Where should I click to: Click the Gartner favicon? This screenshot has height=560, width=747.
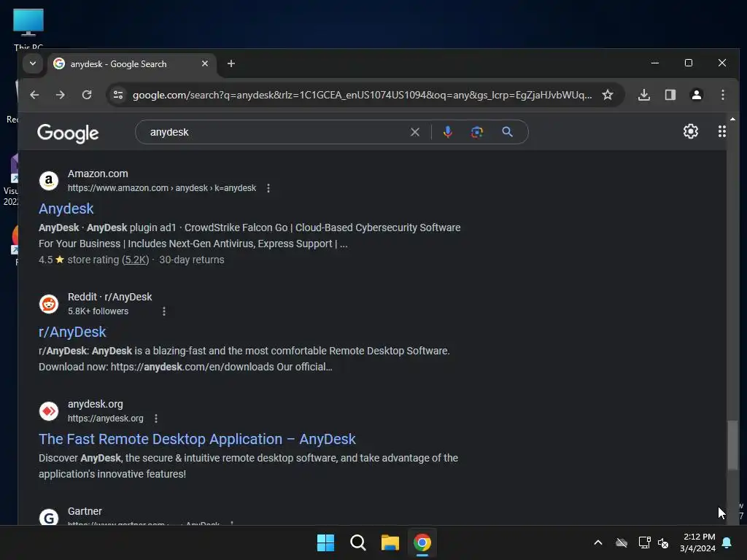(x=49, y=517)
